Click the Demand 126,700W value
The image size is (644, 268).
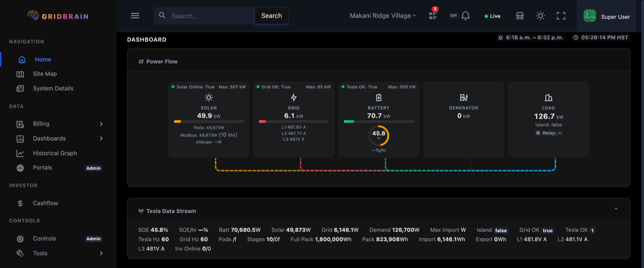point(406,230)
